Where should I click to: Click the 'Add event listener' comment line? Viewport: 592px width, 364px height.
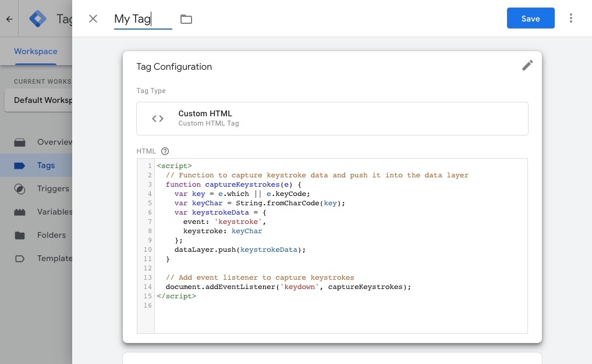260,277
